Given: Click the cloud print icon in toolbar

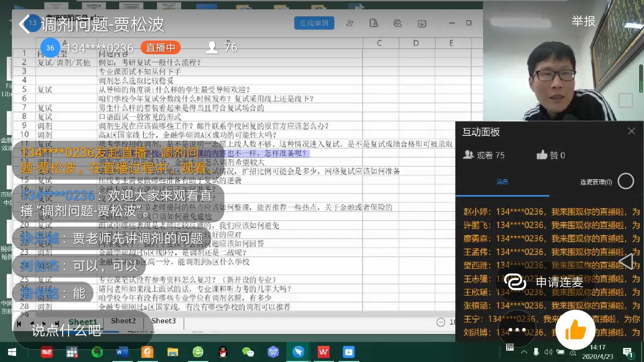Looking at the screenshot, I should (x=397, y=23).
